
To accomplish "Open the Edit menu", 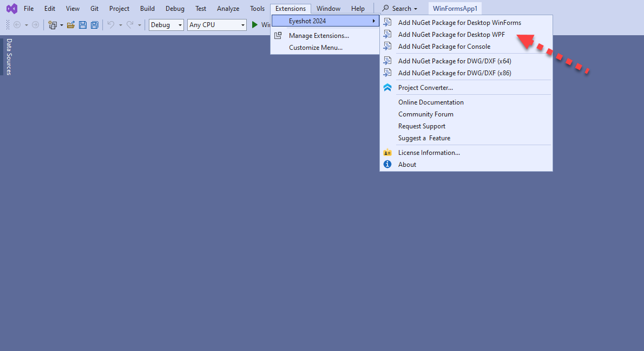I will pos(50,8).
